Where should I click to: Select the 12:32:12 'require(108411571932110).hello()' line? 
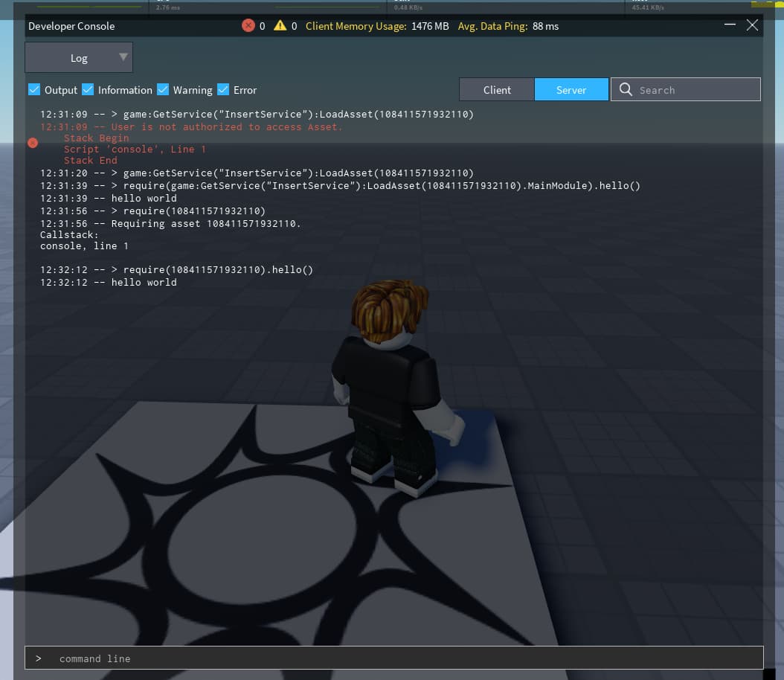pos(176,270)
